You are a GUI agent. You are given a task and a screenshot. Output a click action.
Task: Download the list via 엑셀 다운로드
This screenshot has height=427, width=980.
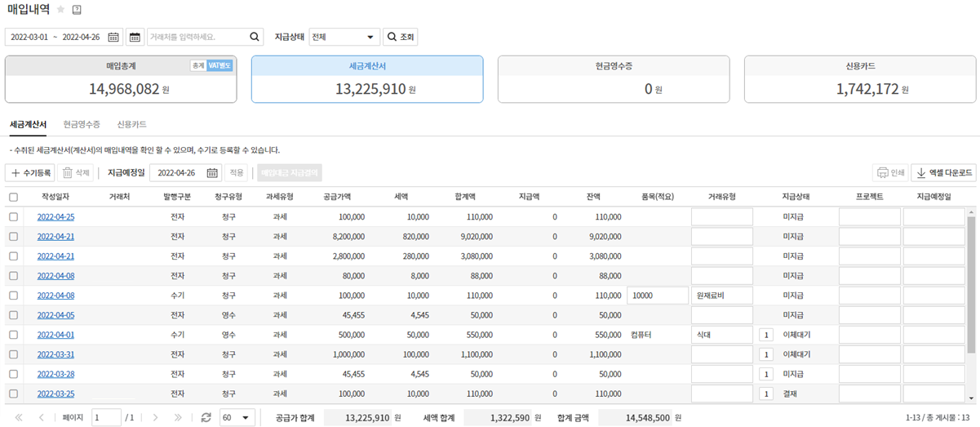(x=944, y=173)
